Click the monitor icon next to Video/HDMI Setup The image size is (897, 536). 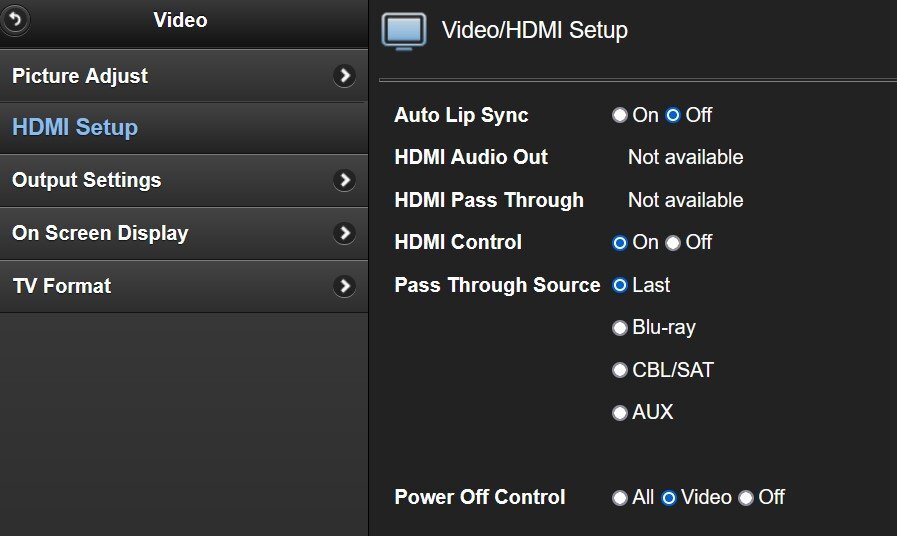point(404,31)
